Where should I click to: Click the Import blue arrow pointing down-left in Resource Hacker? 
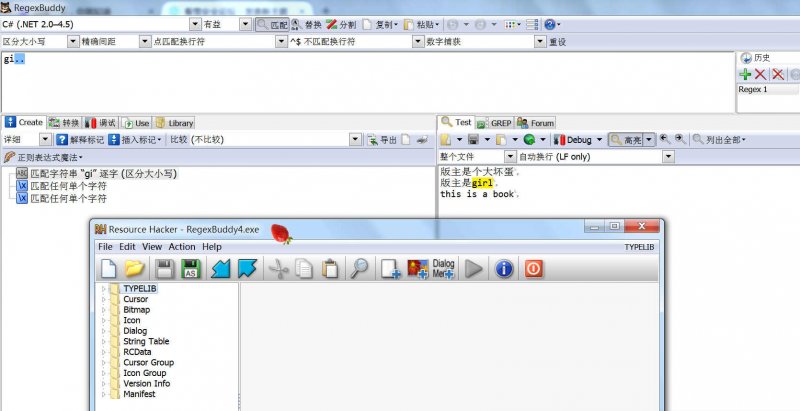(221, 269)
